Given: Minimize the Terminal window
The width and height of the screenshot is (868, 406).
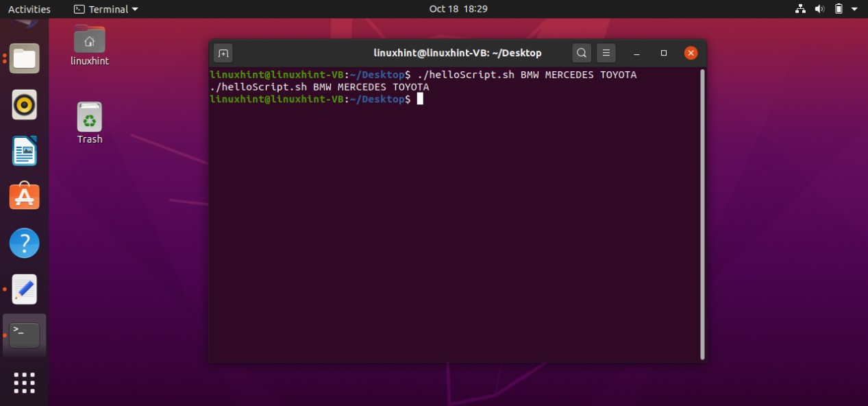Looking at the screenshot, I should point(637,53).
